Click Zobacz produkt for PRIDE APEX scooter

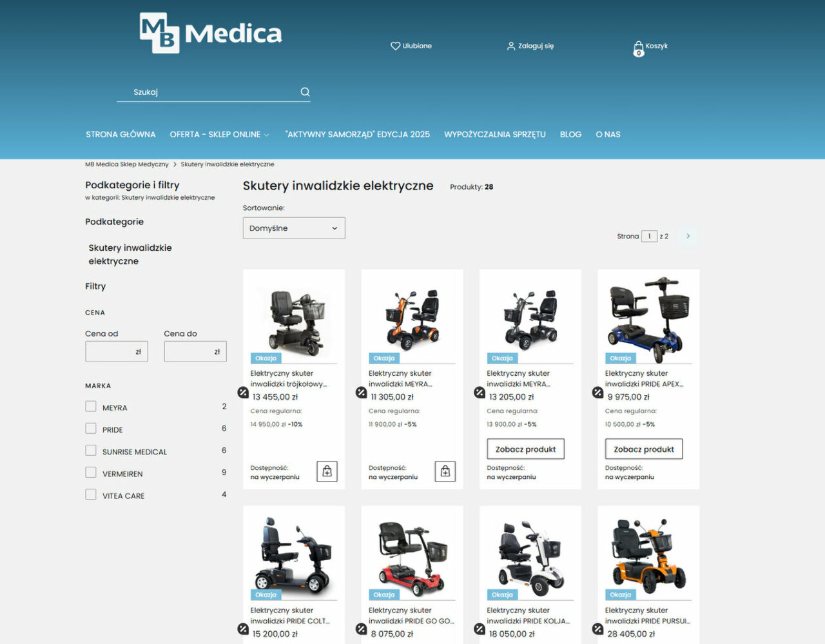(643, 449)
